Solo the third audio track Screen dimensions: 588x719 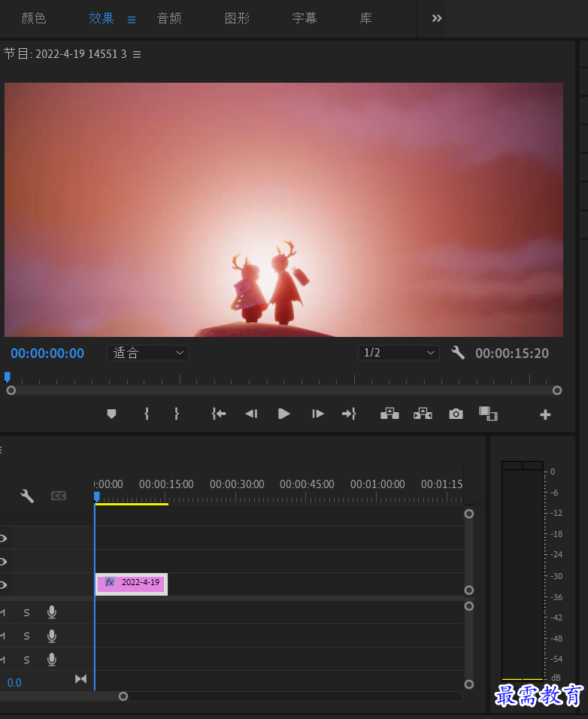26,660
